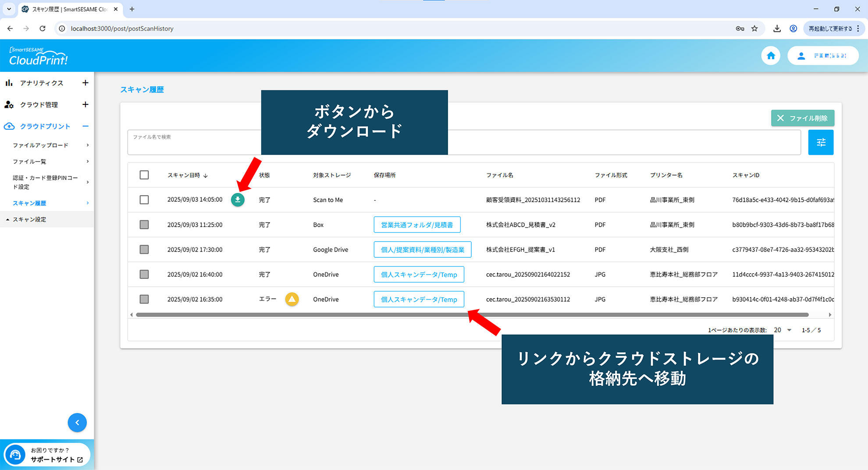The height and width of the screenshot is (470, 868).
Task: Select the Google Drive scan row checkbox
Action: (144, 249)
